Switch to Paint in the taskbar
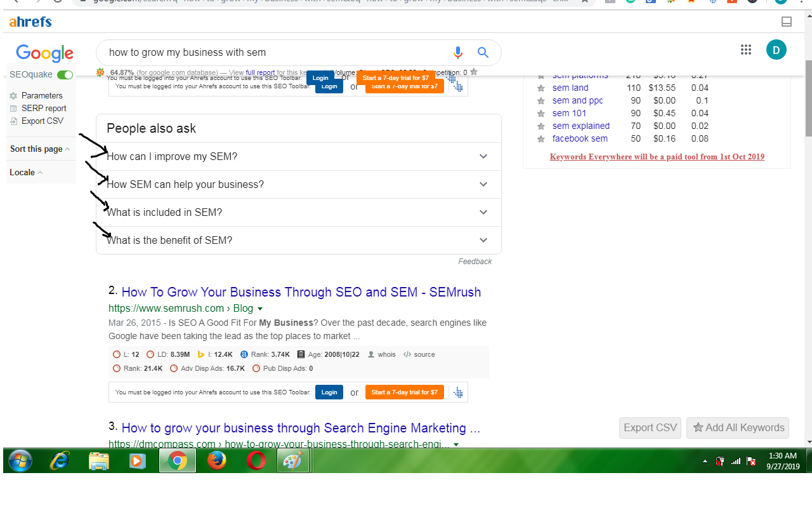Screen dimensions: 812x508 [293, 460]
